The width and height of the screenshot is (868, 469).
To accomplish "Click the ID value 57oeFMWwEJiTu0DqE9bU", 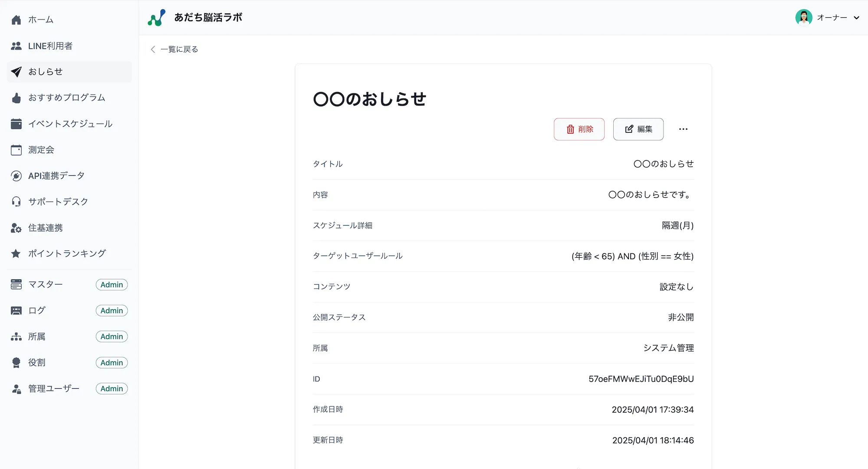I will point(641,379).
